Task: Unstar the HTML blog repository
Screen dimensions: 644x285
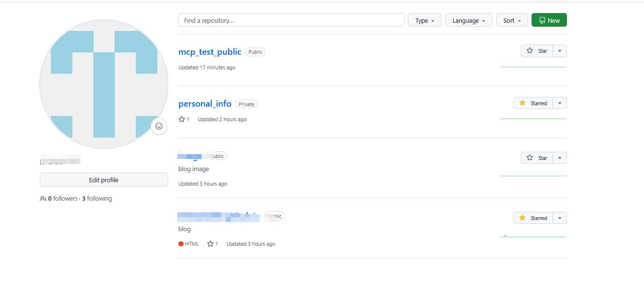Action: point(533,218)
